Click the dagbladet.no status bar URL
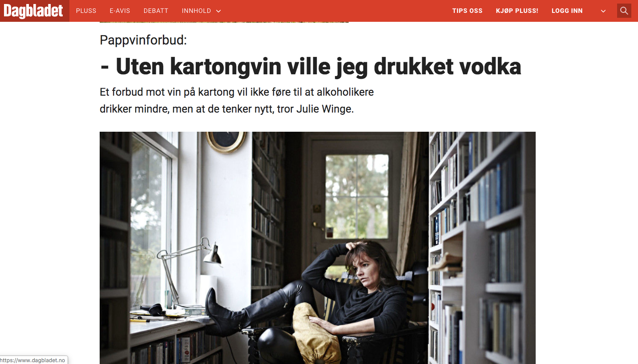This screenshot has height=364, width=638. pyautogui.click(x=33, y=360)
